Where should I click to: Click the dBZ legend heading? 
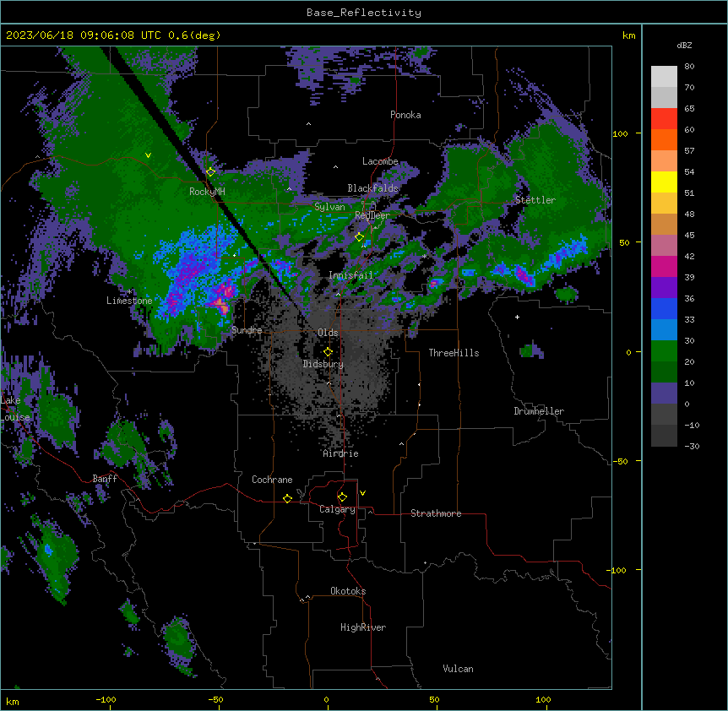(684, 45)
